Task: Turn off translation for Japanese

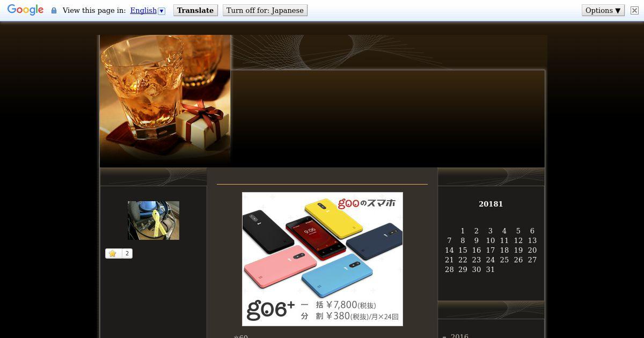Action: pos(265,10)
